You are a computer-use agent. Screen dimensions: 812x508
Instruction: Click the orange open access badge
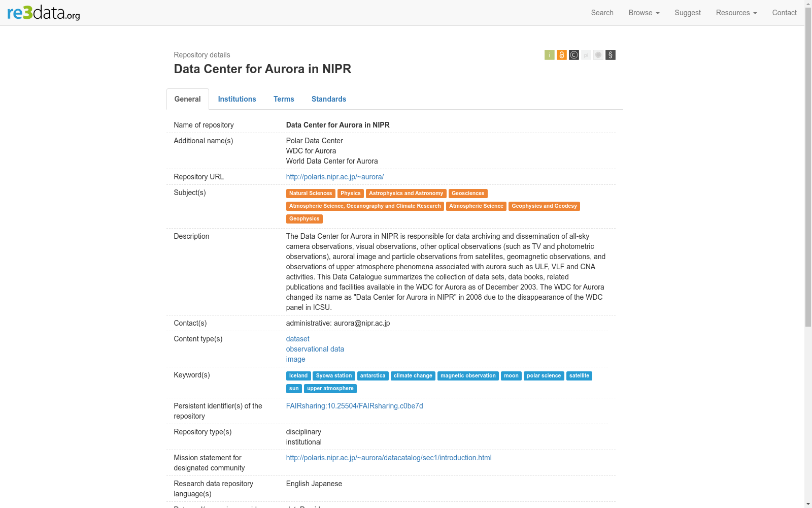[x=561, y=55]
